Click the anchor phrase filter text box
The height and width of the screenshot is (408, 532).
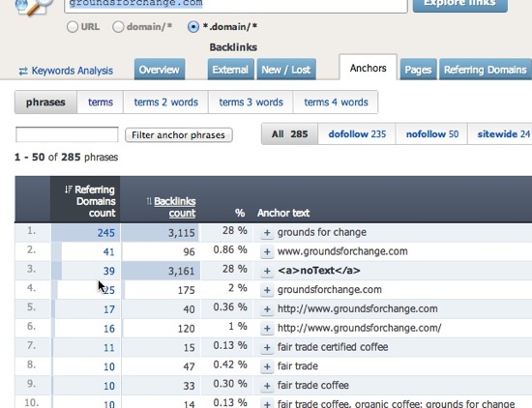pos(67,134)
